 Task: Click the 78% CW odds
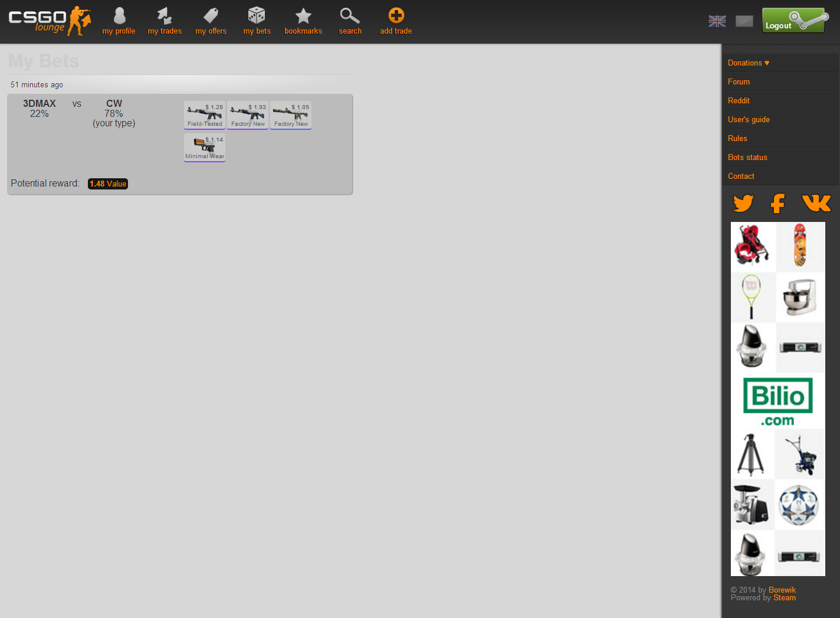(x=114, y=113)
